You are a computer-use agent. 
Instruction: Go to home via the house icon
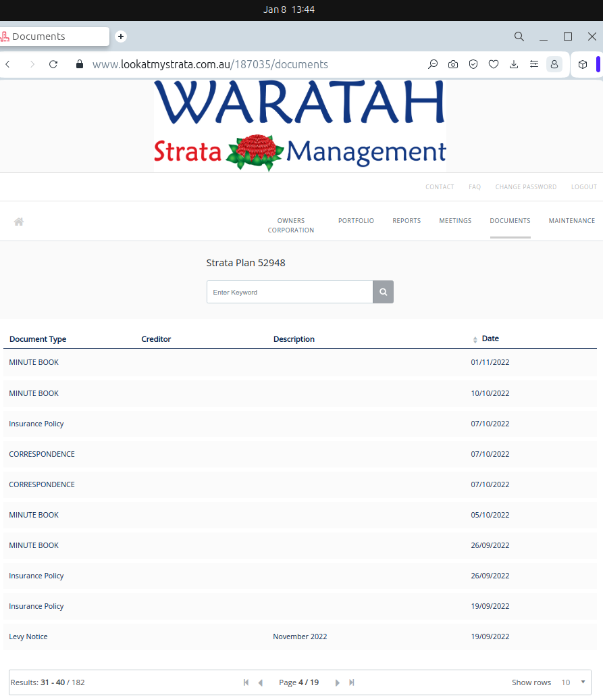click(x=19, y=222)
